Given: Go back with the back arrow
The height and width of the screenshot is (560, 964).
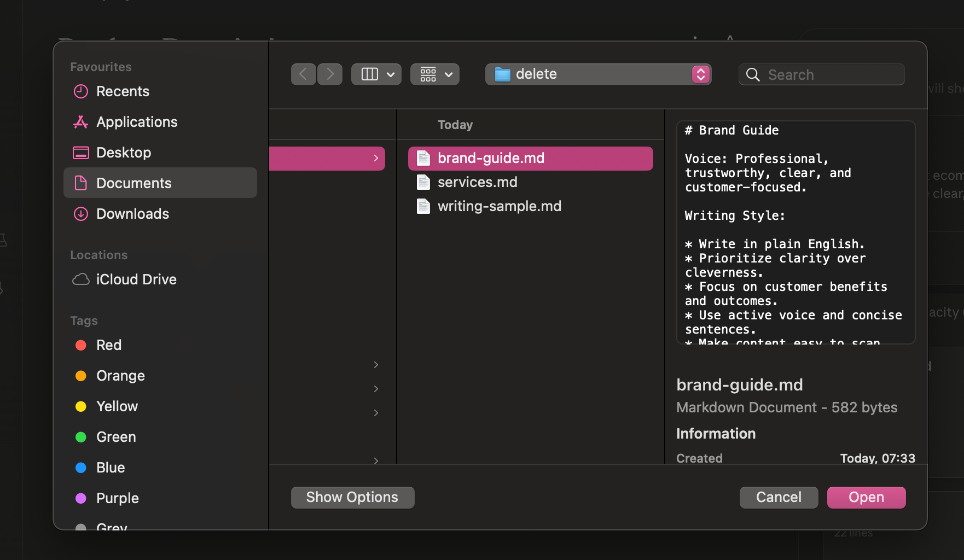Looking at the screenshot, I should (303, 74).
